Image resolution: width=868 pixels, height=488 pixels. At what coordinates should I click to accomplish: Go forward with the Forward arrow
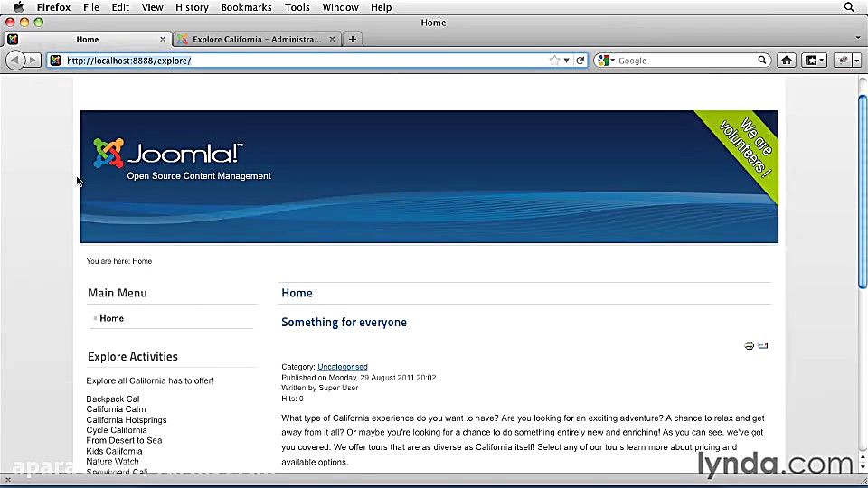(33, 61)
